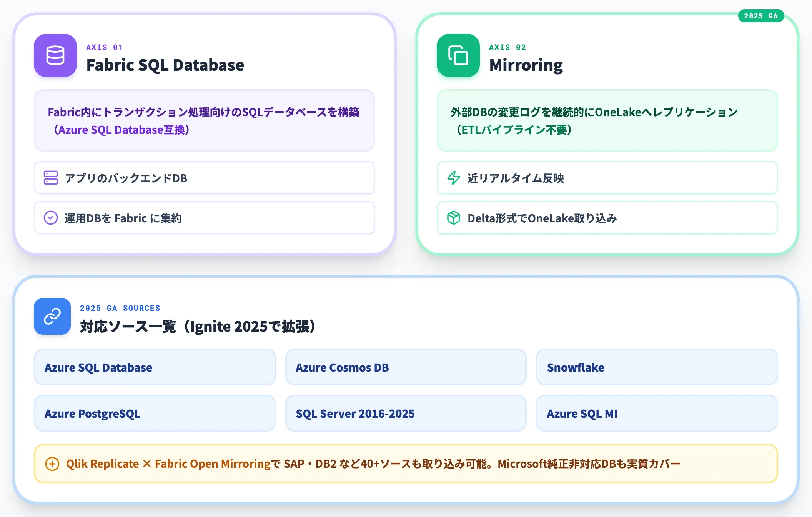Click the アプリのバックエンドDB row
Viewport: 812px width, 517px height.
click(x=205, y=178)
